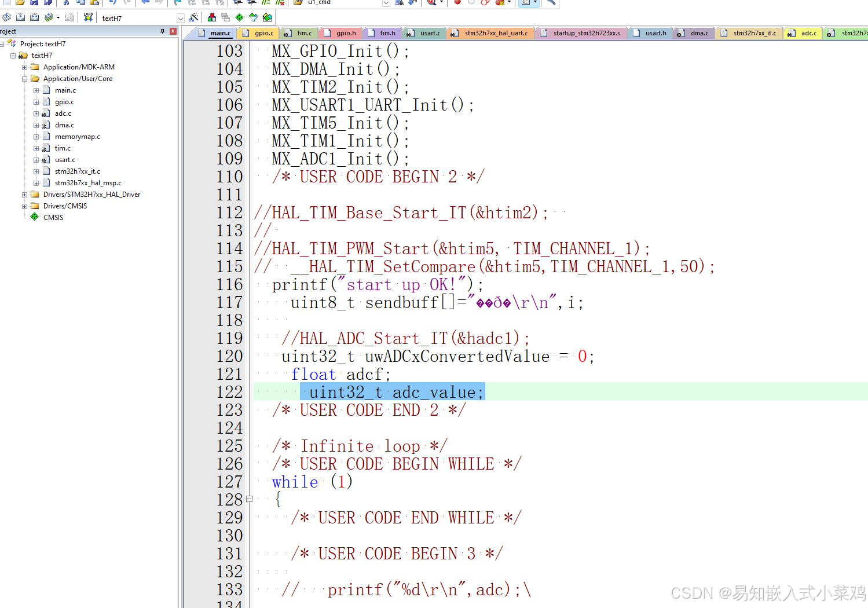Switch to the stm32h7xx_hal_uart.c editor tab
The image size is (868, 608).
click(x=491, y=33)
